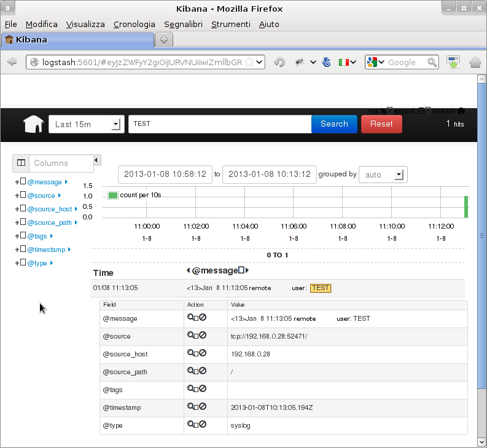Click the ban icon in the @type row

pos(203,424)
